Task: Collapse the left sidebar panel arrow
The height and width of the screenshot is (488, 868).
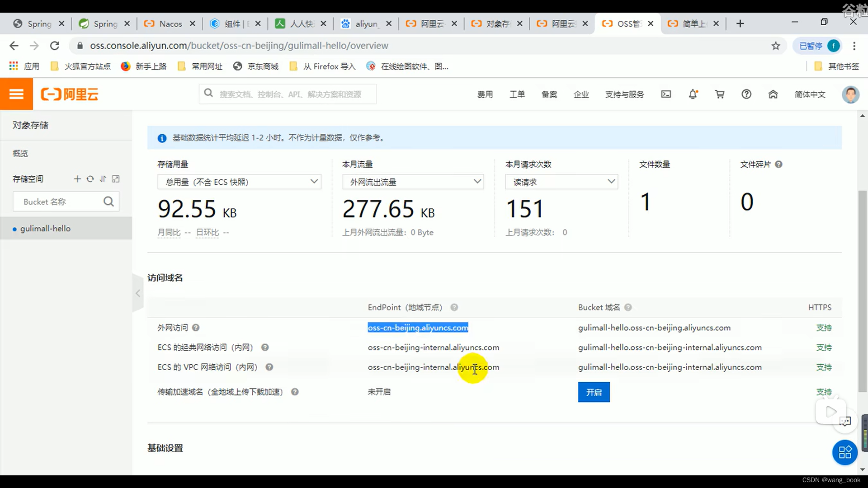Action: pos(138,293)
